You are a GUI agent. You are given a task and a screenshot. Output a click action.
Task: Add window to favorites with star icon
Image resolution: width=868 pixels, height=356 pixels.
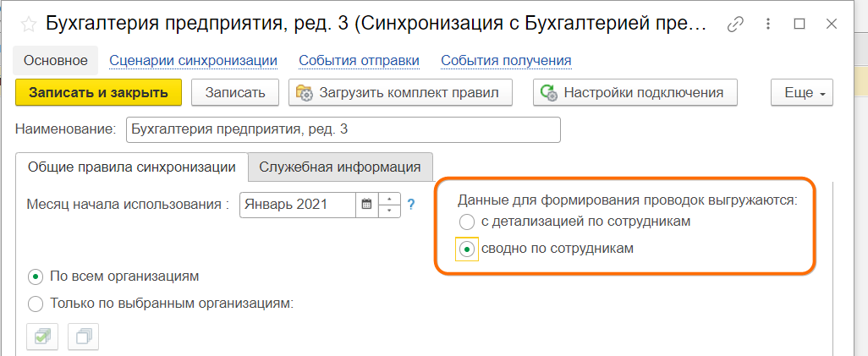pyautogui.click(x=29, y=24)
